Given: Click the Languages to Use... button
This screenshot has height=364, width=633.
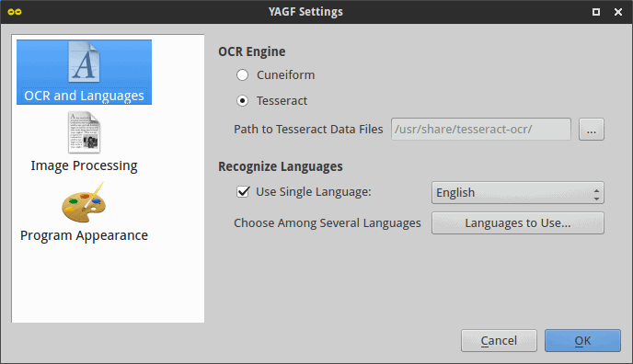Looking at the screenshot, I should [518, 223].
